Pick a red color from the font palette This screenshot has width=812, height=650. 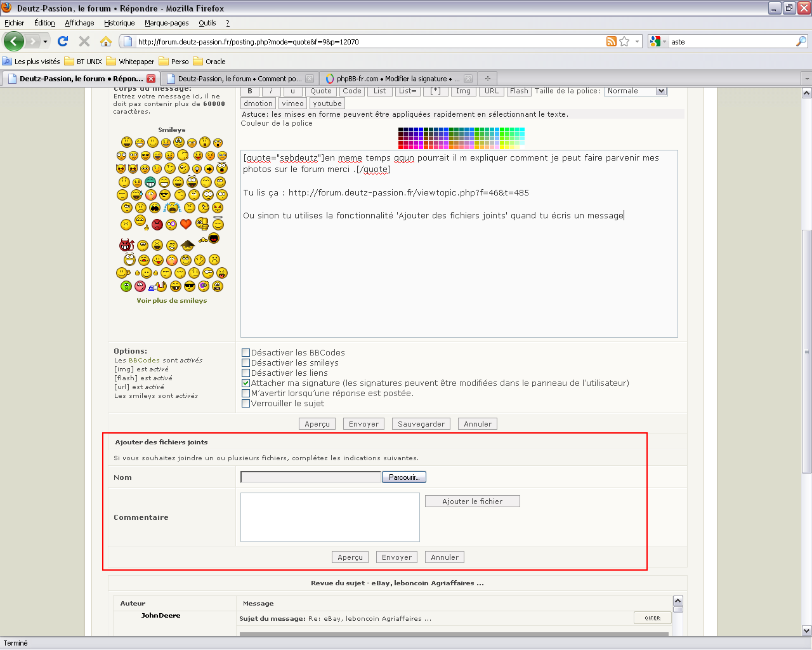[x=401, y=146]
